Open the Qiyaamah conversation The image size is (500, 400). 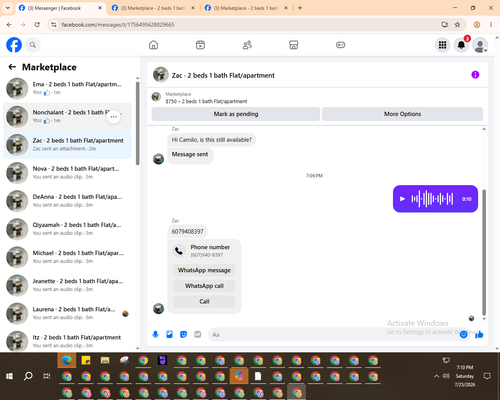67,229
